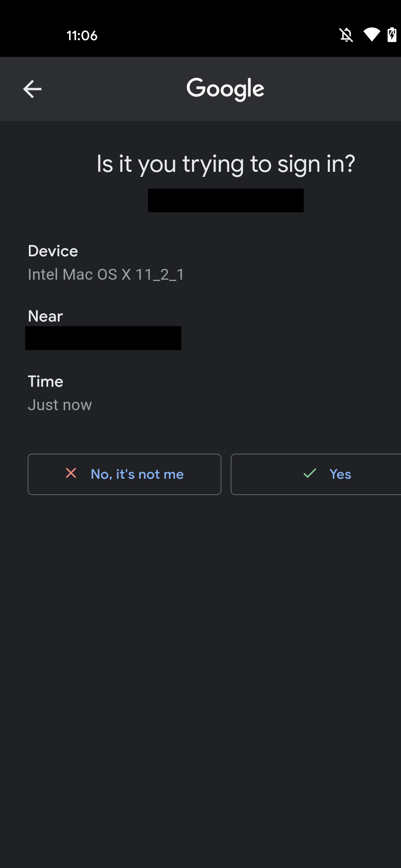
Task: Confirm the sign-in with Yes
Action: [x=316, y=474]
